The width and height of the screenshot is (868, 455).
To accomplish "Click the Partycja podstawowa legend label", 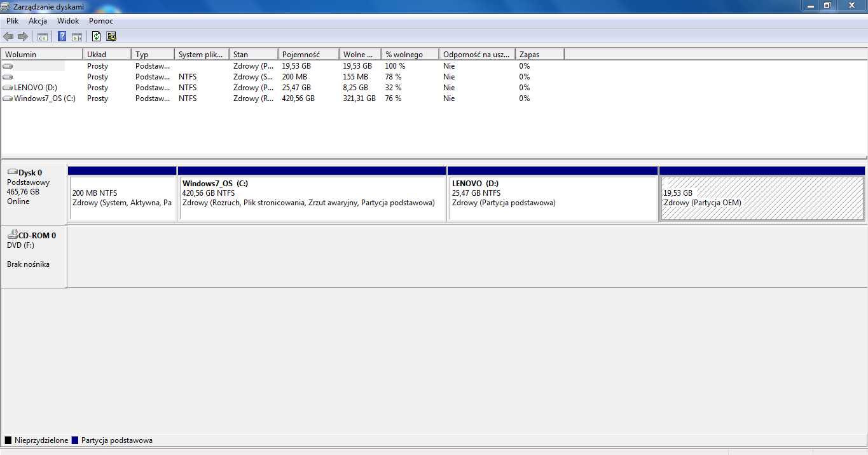I will (x=117, y=440).
